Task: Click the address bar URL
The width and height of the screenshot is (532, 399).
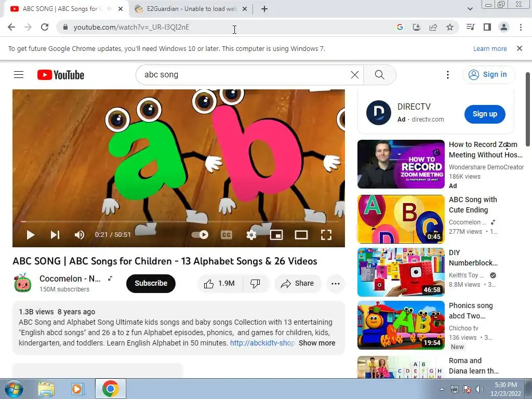Action: [x=131, y=27]
